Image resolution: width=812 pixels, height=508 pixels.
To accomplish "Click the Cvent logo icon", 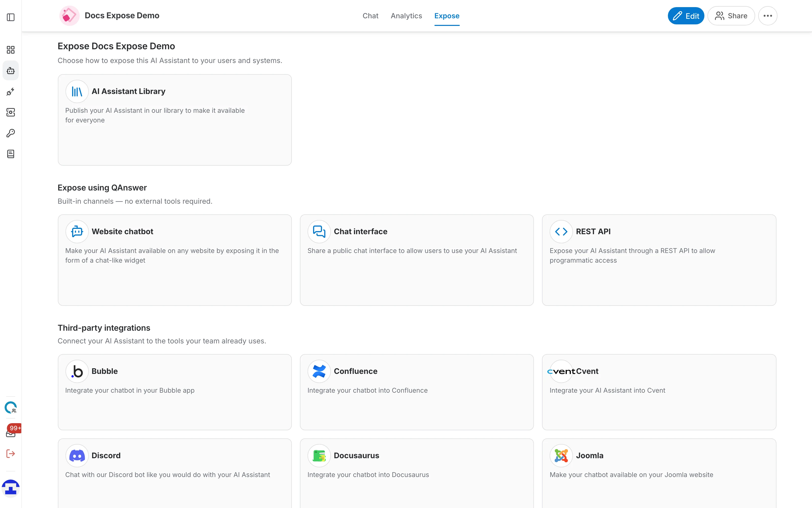I will point(561,371).
